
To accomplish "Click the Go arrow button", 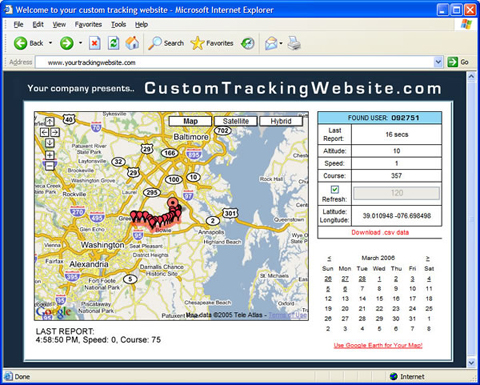I will 452,62.
